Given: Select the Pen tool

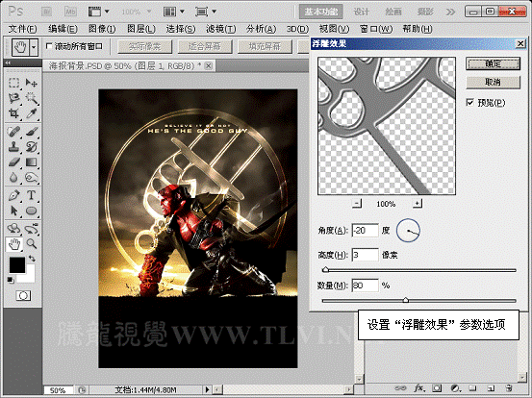Looking at the screenshot, I should tap(13, 195).
